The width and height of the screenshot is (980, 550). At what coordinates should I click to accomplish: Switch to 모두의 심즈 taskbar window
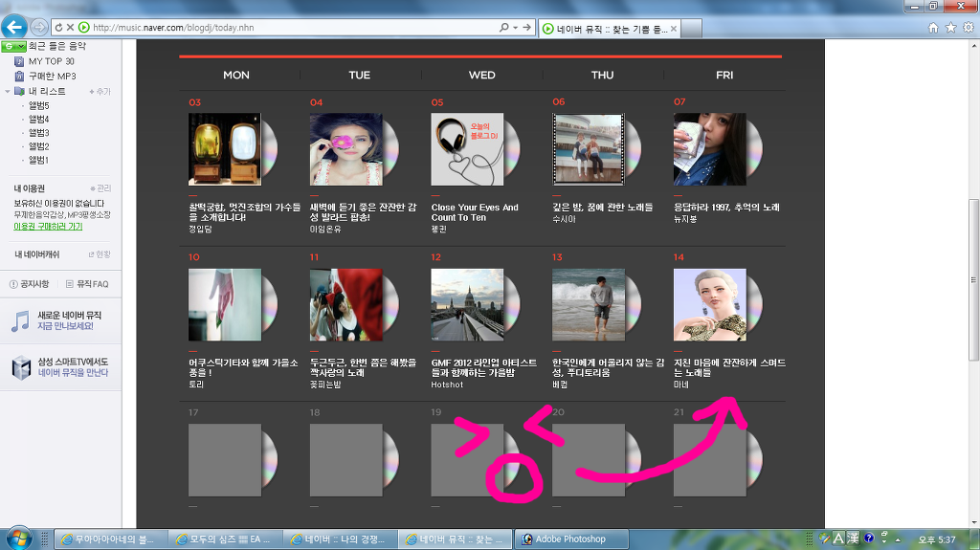(x=224, y=539)
